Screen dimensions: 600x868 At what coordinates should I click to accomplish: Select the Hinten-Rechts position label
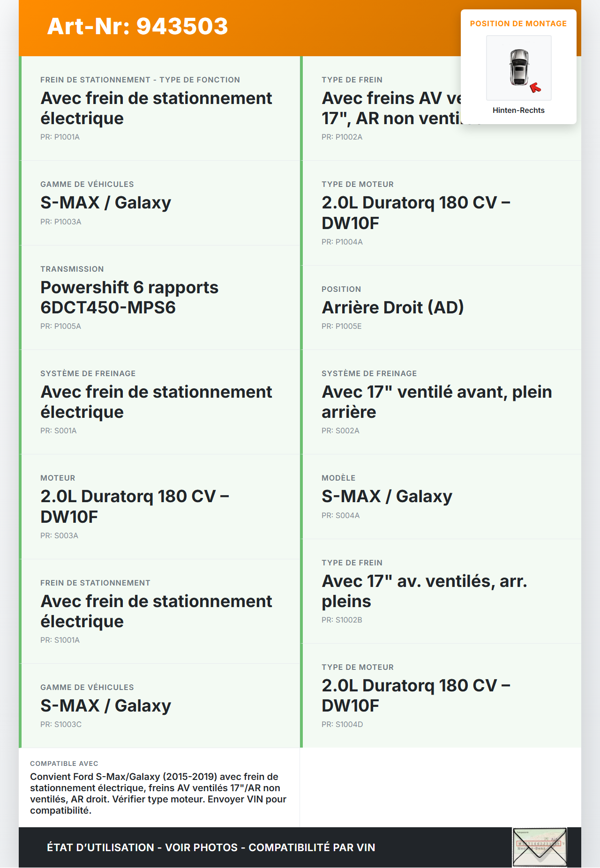518,110
